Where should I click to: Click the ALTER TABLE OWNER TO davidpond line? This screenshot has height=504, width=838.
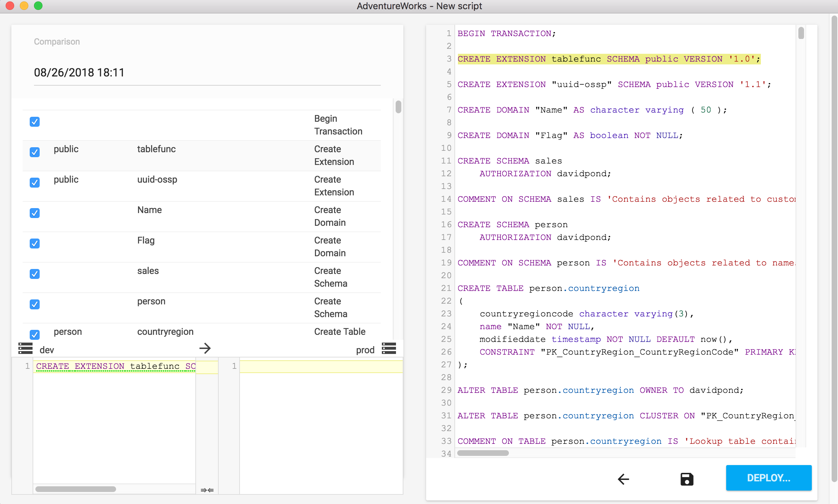point(601,390)
